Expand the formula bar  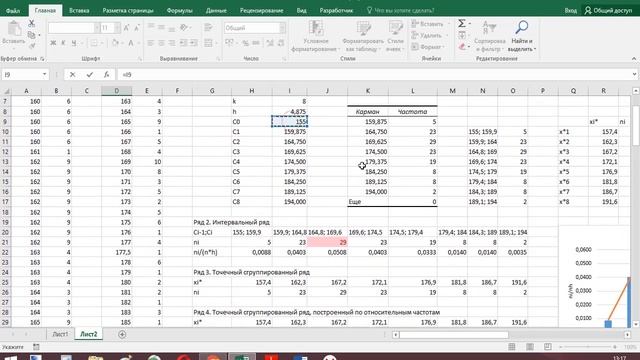pos(634,75)
